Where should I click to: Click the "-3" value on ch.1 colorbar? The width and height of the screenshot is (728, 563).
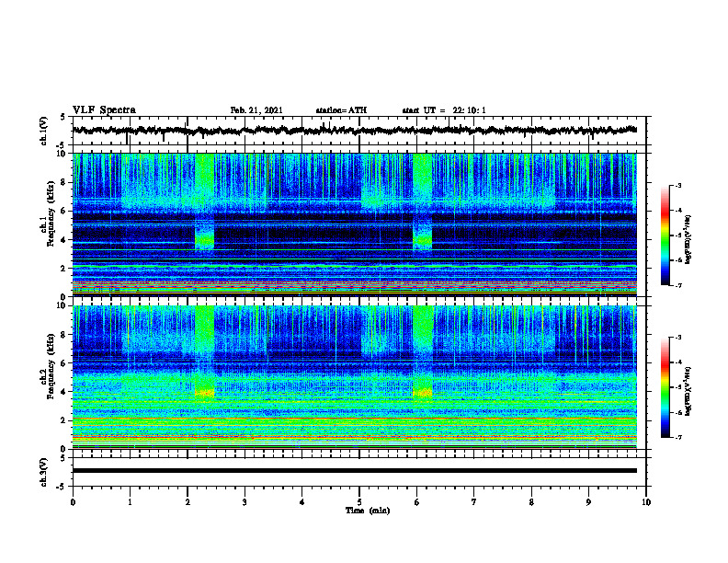[677, 185]
